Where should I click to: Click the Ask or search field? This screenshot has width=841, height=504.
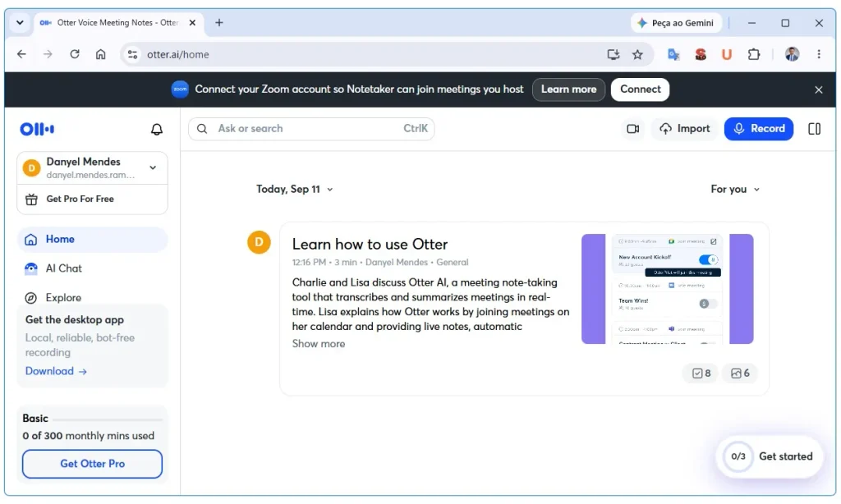311,129
